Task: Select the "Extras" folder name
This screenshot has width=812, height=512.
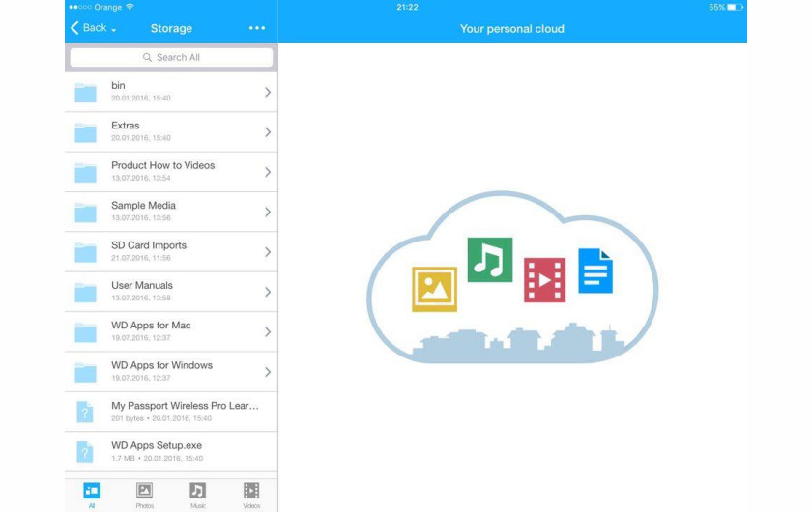Action: (x=126, y=126)
